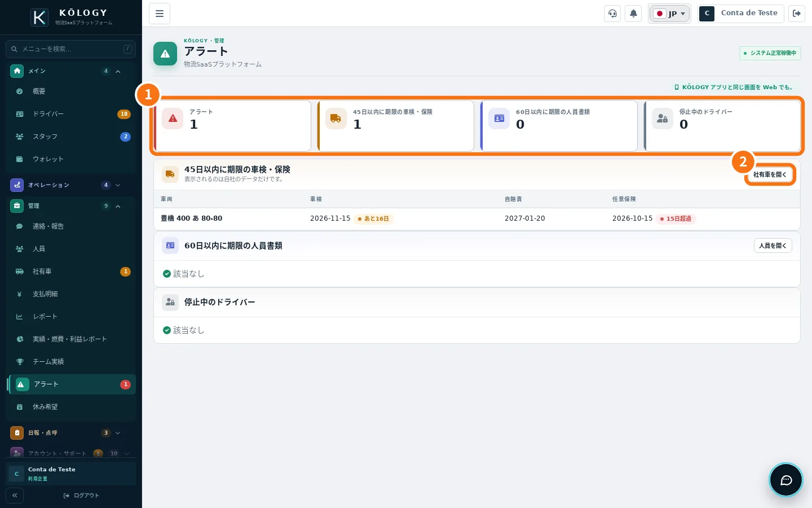
Task: Click vehicle 豊橋 400 あ 80-80 row
Action: 477,218
